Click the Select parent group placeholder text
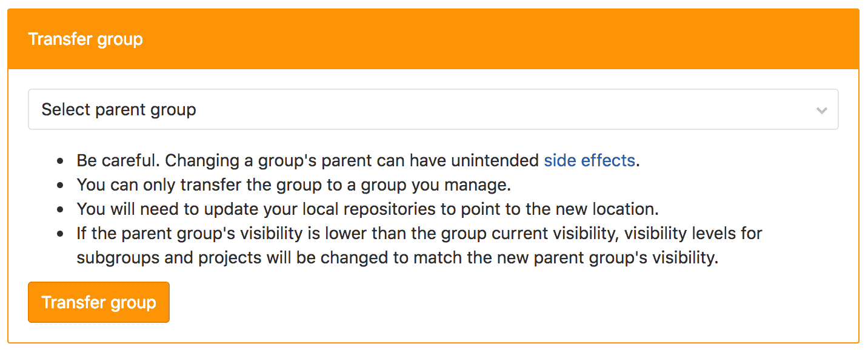 pos(119,109)
